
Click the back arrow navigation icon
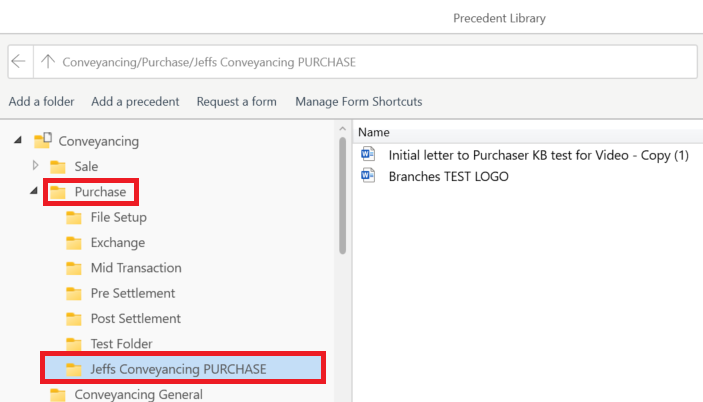[x=19, y=61]
